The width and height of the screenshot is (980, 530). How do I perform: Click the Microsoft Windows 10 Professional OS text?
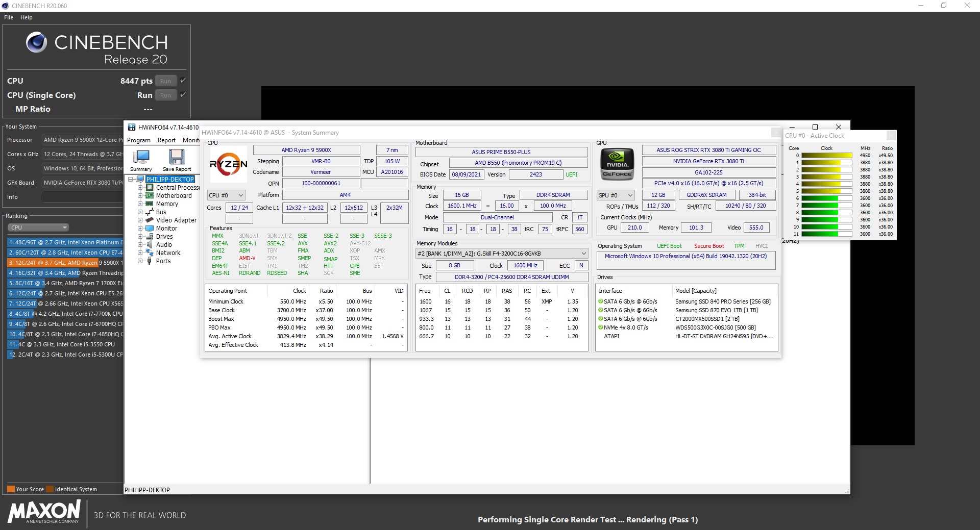click(685, 256)
